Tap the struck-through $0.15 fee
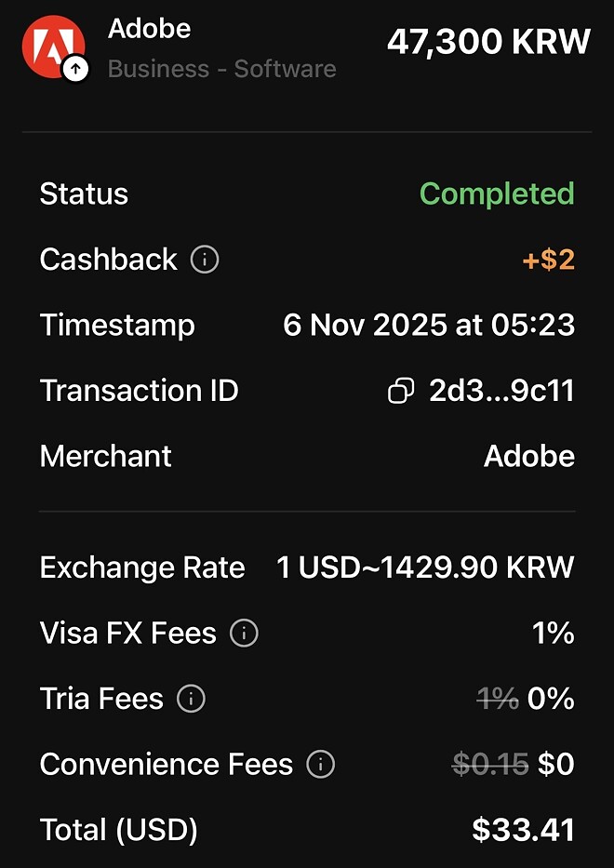This screenshot has width=614, height=868. (489, 765)
